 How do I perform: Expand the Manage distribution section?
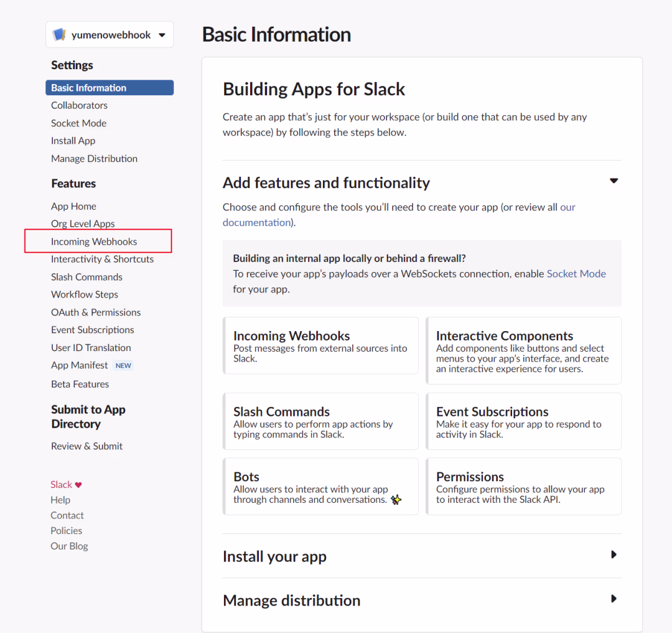pyautogui.click(x=614, y=599)
